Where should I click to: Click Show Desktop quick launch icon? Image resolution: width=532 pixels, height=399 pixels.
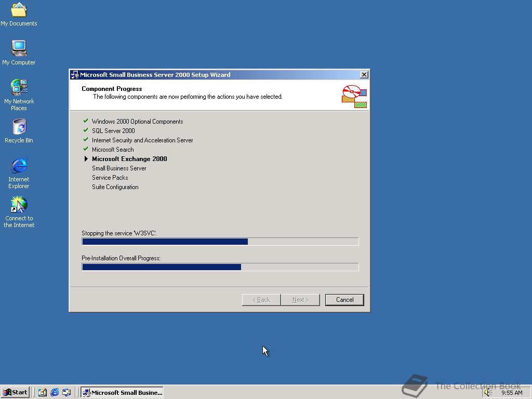tap(43, 393)
